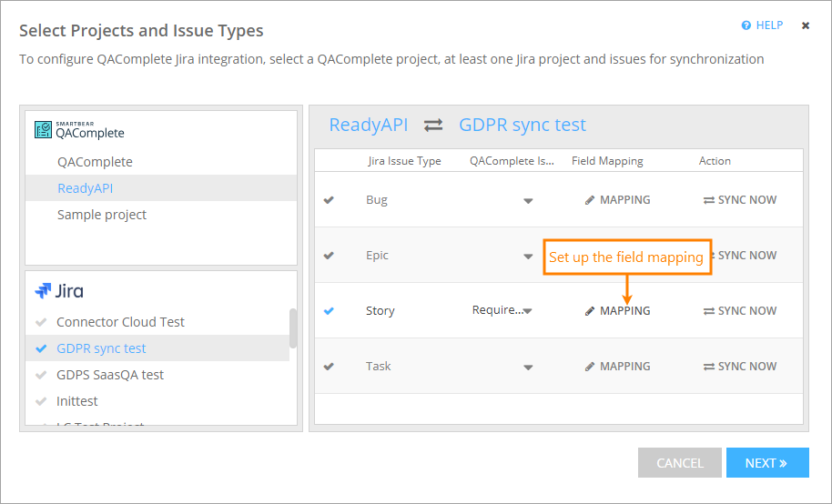The image size is (832, 504).
Task: Select the QAComplete project in the list
Action: point(95,162)
